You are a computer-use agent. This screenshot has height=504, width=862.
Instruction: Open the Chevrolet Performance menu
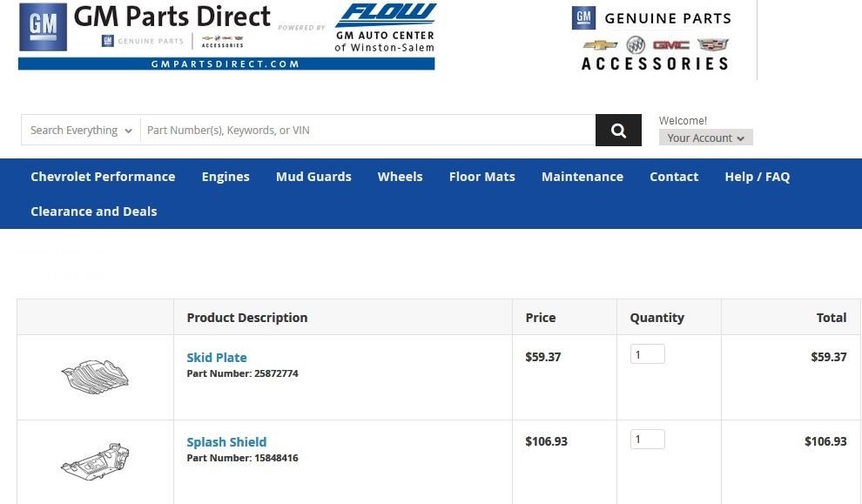[x=103, y=177]
